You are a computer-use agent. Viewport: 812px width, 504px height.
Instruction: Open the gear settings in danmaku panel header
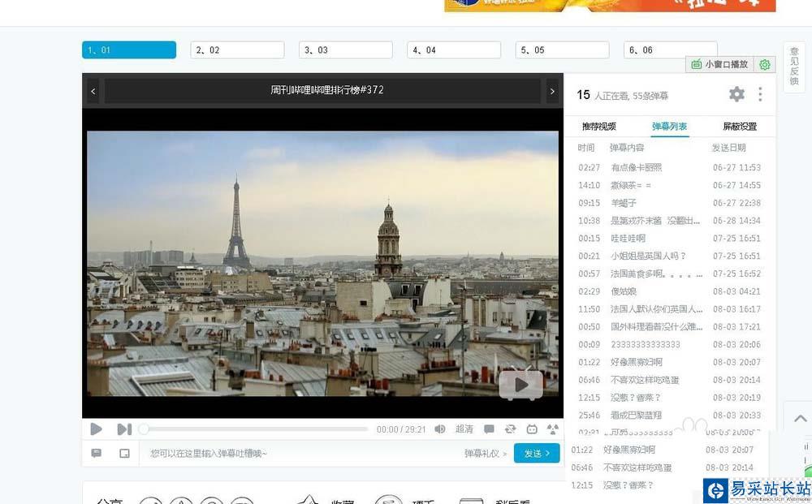(x=736, y=94)
